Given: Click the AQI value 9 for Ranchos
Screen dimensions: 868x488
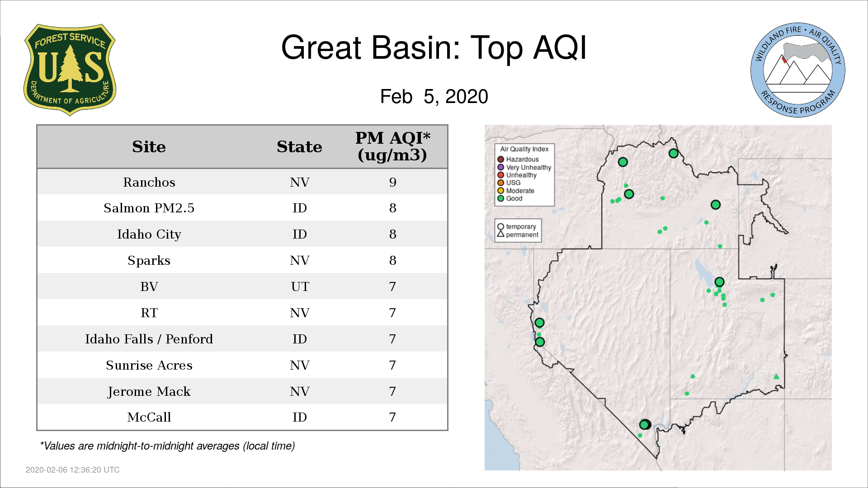Looking at the screenshot, I should [x=392, y=182].
